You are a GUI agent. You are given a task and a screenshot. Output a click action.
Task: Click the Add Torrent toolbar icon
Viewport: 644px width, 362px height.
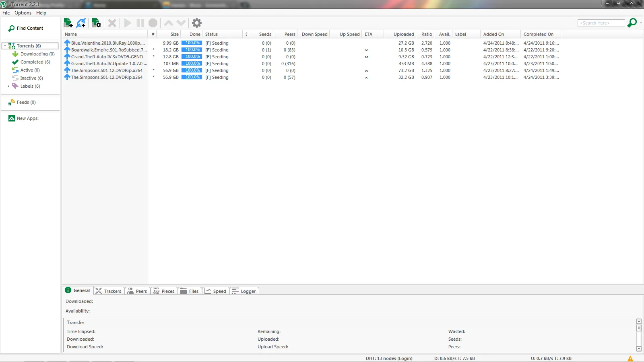68,23
